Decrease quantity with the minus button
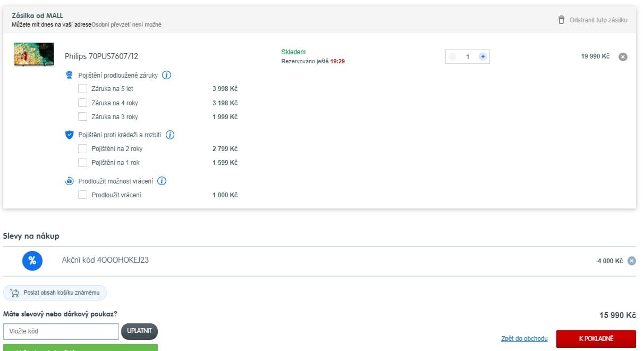Screen dimensions: 644x351 (x=452, y=56)
